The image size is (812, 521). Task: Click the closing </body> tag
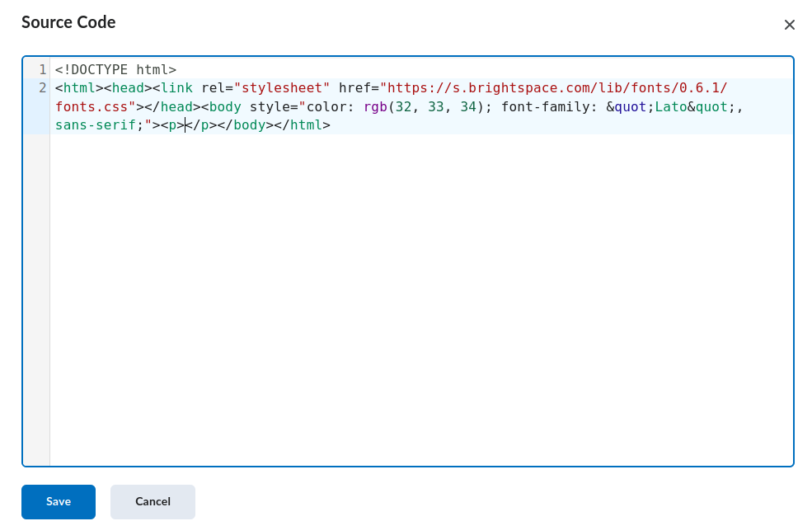click(x=246, y=125)
